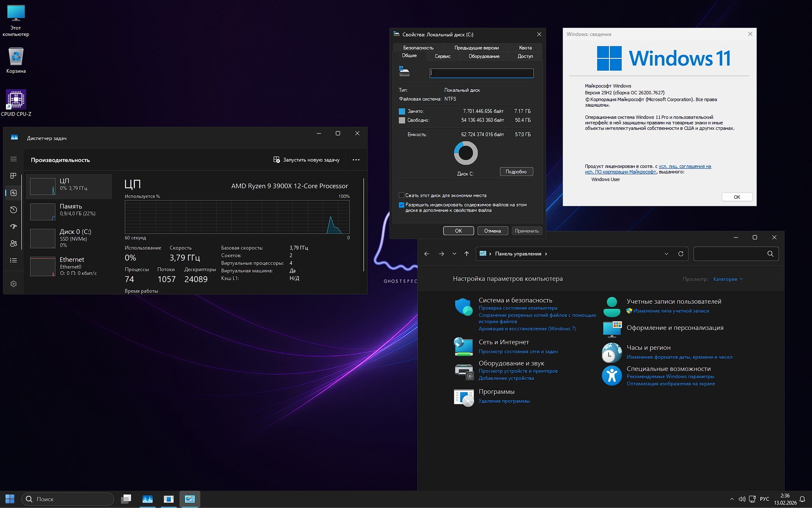Screen dimensions: 812x508
Task: Click the volume icon in system tray
Action: 743,499
